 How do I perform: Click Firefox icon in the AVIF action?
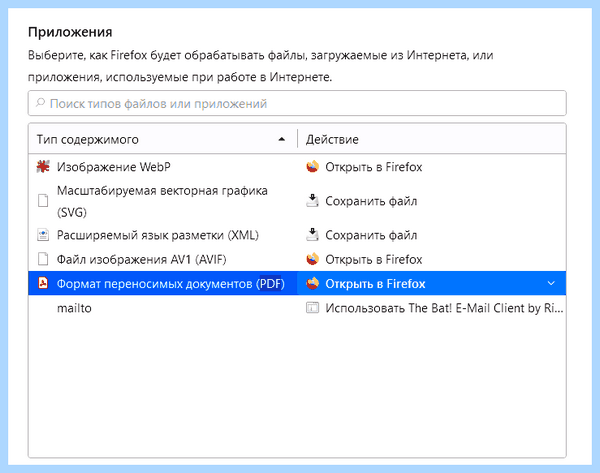tap(312, 259)
